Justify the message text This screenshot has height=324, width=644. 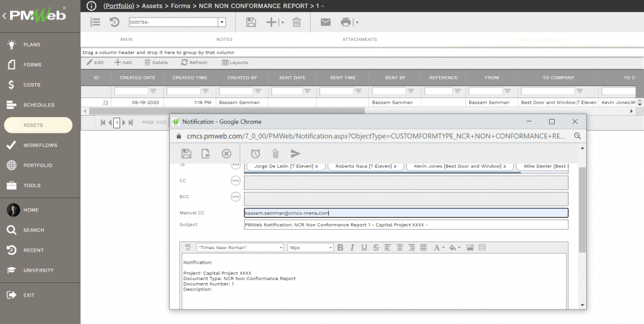click(x=423, y=247)
